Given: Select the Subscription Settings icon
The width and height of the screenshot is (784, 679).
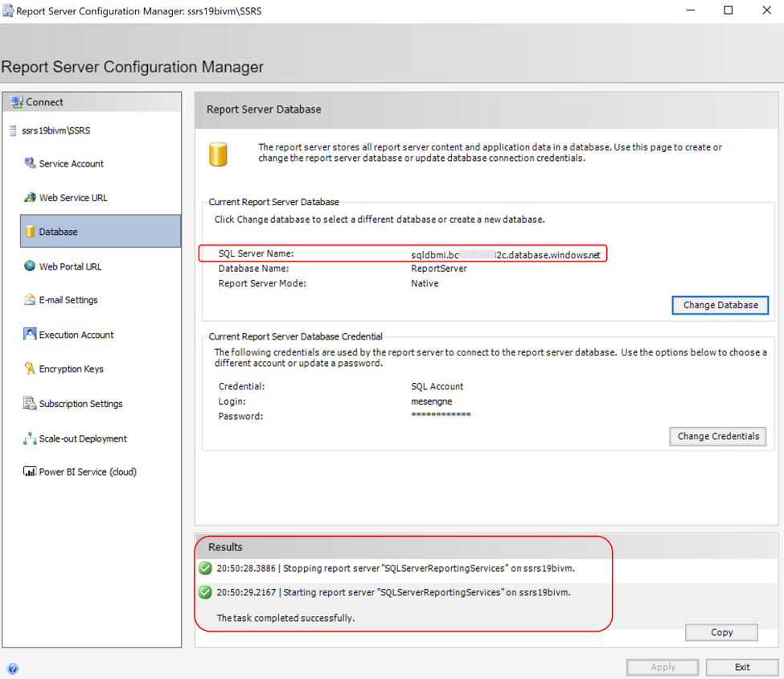Looking at the screenshot, I should 30,403.
